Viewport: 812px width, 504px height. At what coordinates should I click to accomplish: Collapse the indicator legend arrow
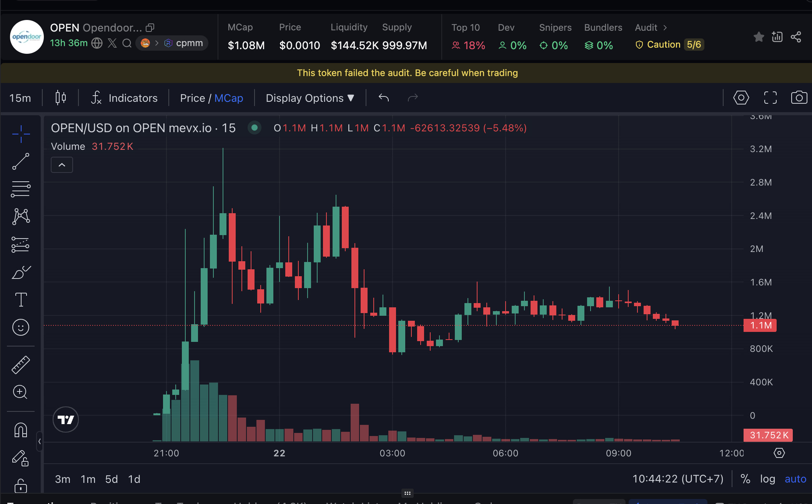(x=62, y=165)
